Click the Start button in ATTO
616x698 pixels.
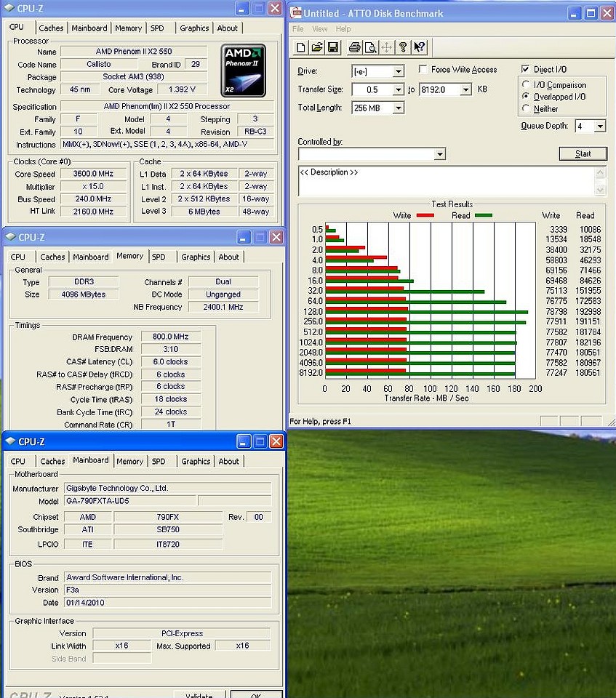click(x=583, y=153)
